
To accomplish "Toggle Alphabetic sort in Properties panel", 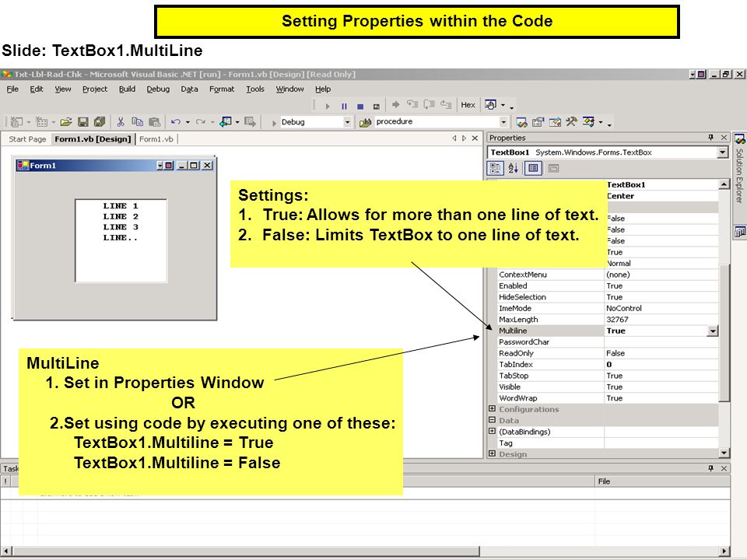I will click(513, 168).
